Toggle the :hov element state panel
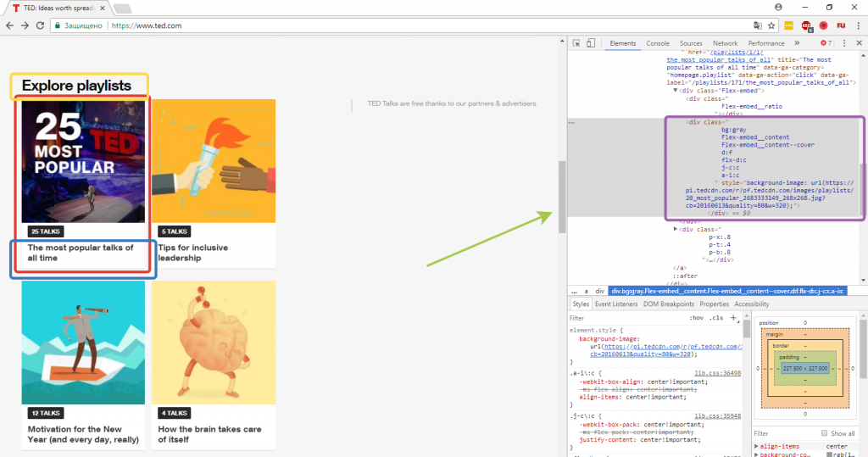Screen dimensions: 868x457 pos(696,318)
